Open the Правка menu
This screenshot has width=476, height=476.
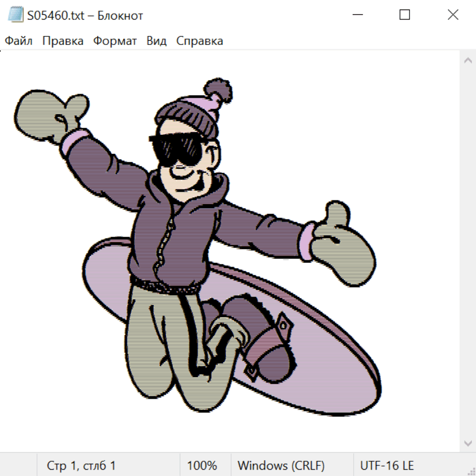[62, 41]
